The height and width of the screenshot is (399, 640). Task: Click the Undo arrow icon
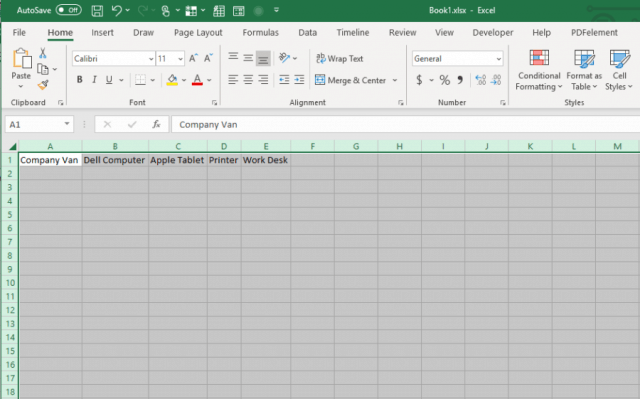pos(117,11)
